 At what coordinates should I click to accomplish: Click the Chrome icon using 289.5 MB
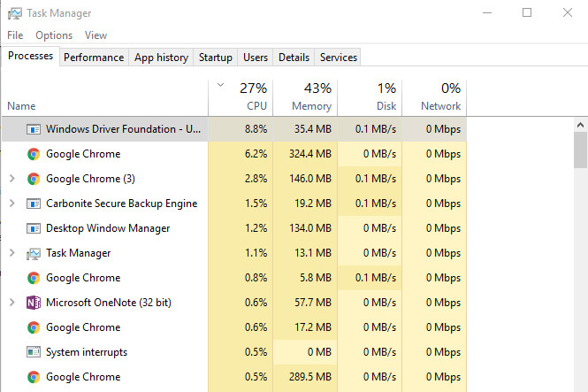pos(34,377)
